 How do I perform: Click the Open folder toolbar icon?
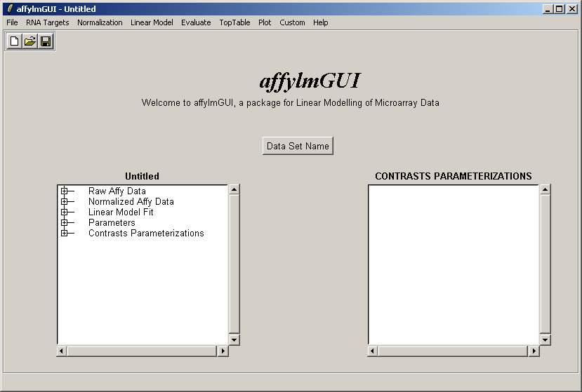pyautogui.click(x=29, y=42)
